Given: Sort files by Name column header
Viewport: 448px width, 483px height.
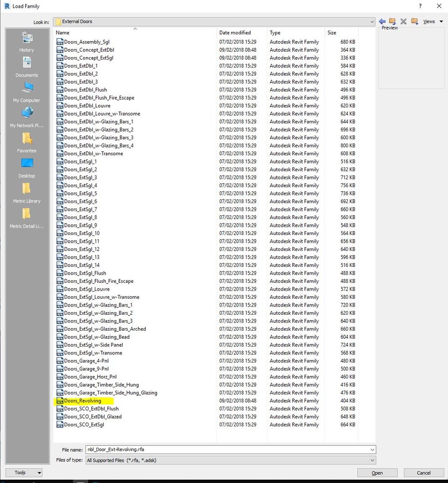Looking at the screenshot, I should 135,32.
